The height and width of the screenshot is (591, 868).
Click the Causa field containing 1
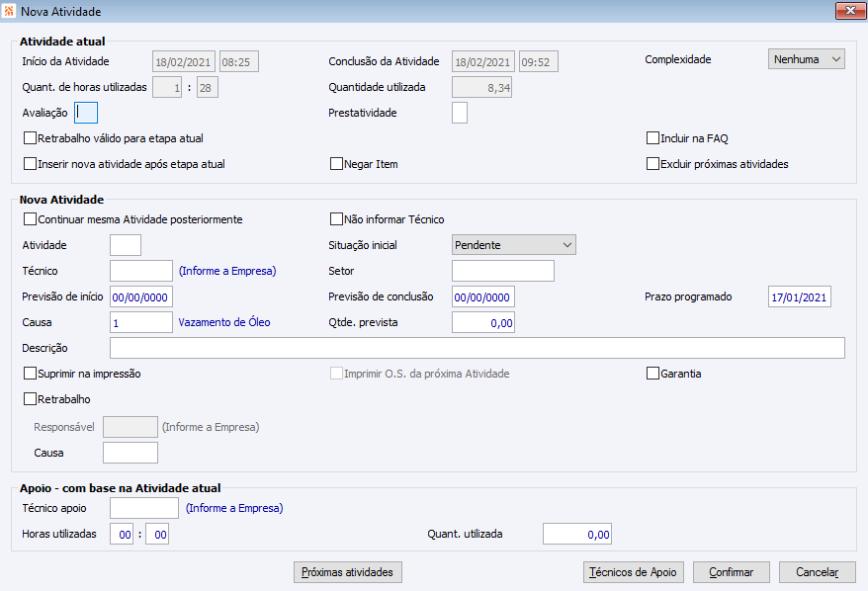[x=141, y=322]
